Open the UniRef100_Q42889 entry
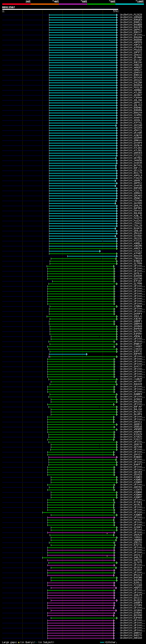The width and height of the screenshot is (146, 644). (131, 203)
